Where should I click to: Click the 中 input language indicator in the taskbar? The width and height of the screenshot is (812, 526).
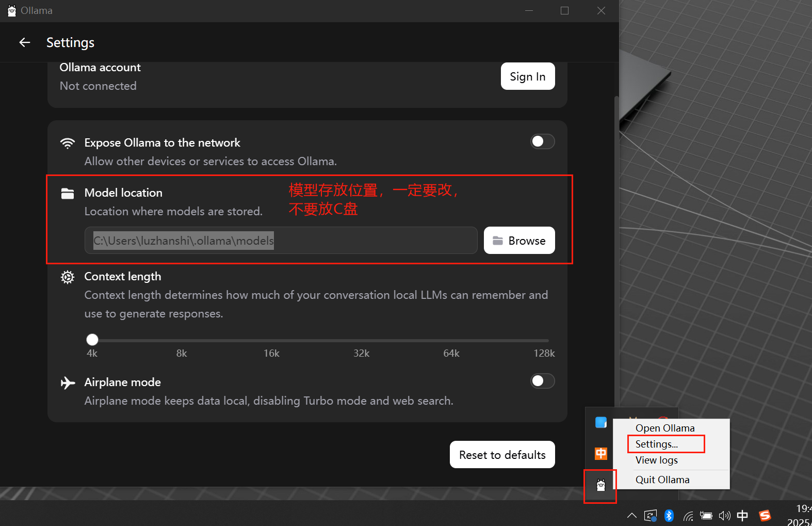[742, 515]
